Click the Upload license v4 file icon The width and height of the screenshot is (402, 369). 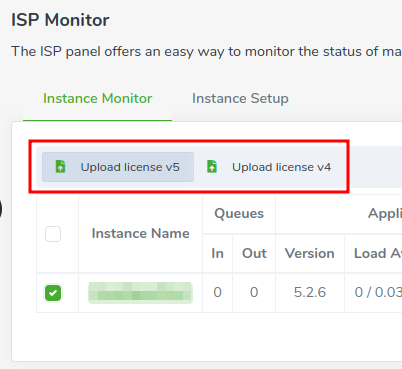coord(212,166)
